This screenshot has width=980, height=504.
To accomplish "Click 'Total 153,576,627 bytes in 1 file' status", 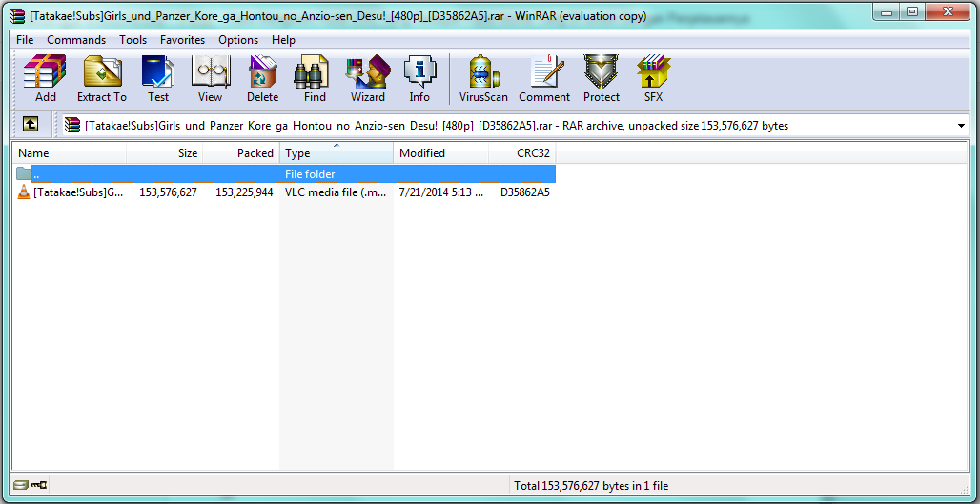I will [x=591, y=485].
